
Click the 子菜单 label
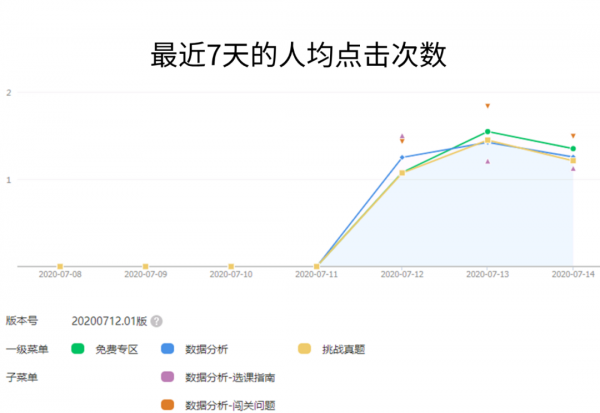(x=22, y=377)
